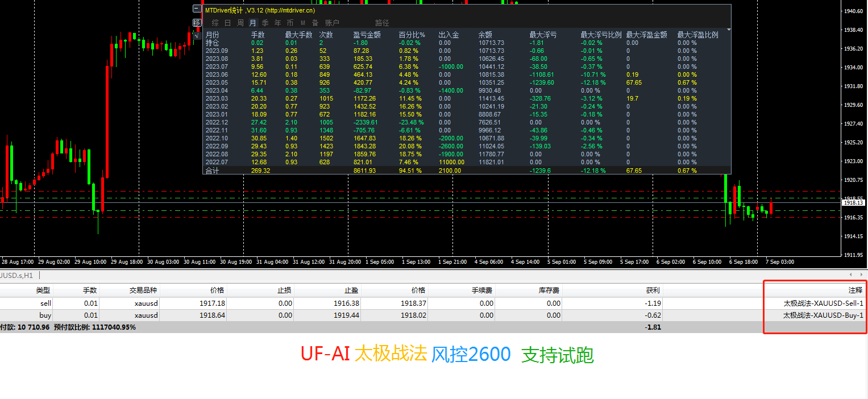Select the XAUUSD.s,H1 chart tab
Screen dimensions: 868x399
[16, 276]
